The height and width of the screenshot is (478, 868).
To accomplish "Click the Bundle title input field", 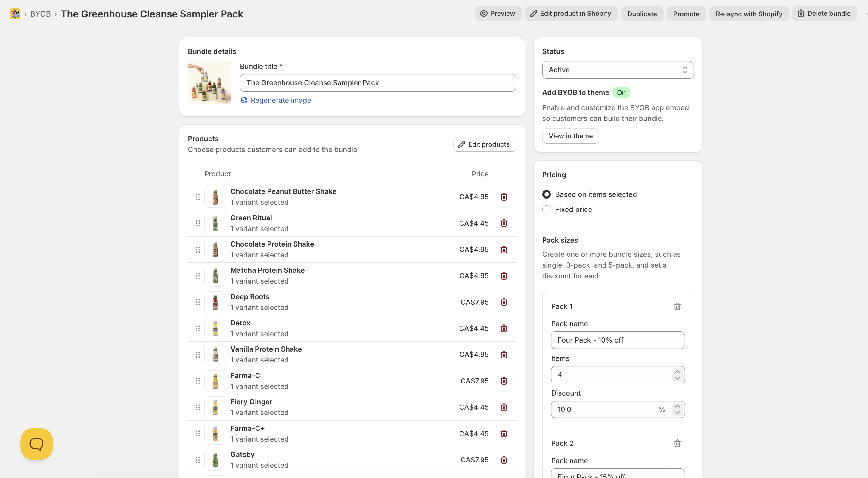I will point(378,83).
